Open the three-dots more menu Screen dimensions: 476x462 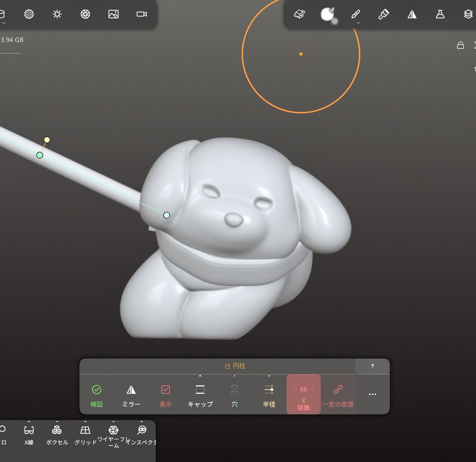(x=372, y=394)
